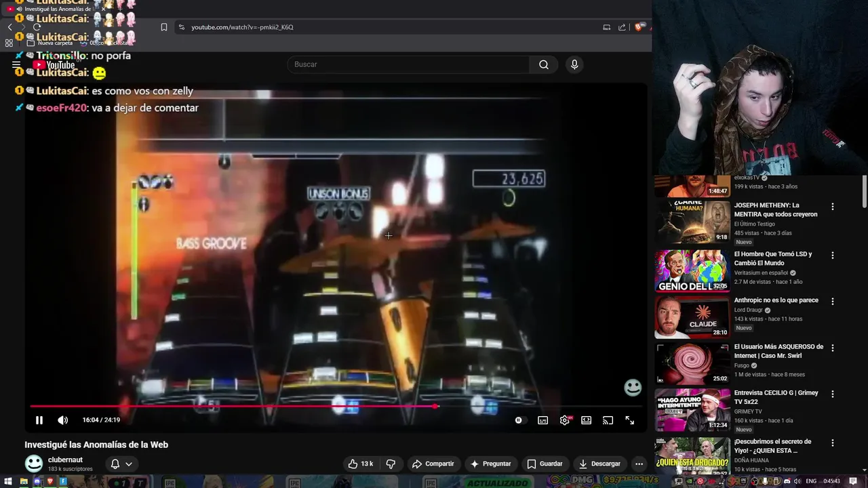Mute the video volume
Viewport: 868px width, 488px height.
coord(63,420)
